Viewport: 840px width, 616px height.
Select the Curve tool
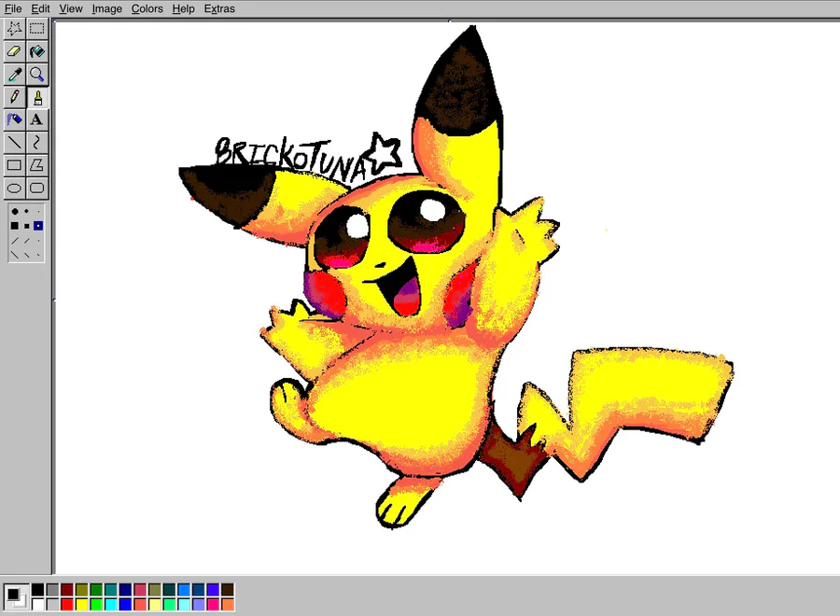[37, 143]
